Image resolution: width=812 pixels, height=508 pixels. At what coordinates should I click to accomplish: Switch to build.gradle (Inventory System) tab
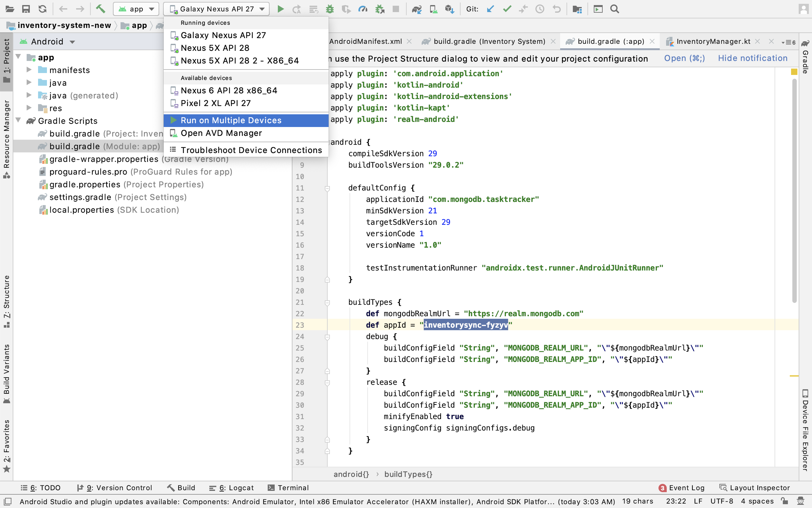pyautogui.click(x=489, y=42)
